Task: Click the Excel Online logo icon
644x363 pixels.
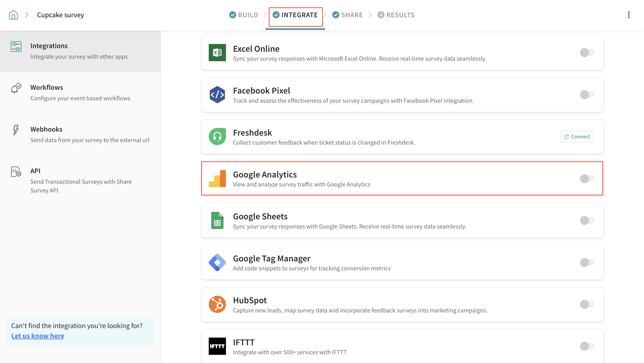Action: point(217,53)
